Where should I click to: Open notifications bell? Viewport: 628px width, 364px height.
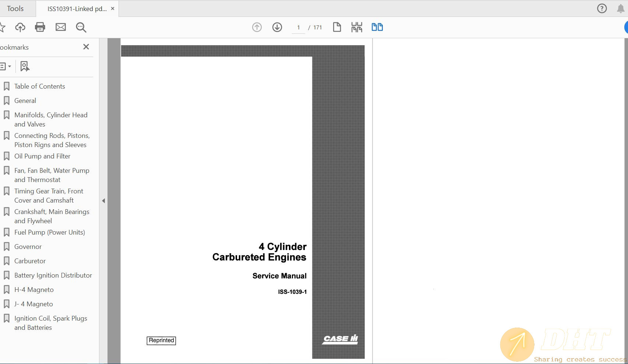[x=621, y=8]
